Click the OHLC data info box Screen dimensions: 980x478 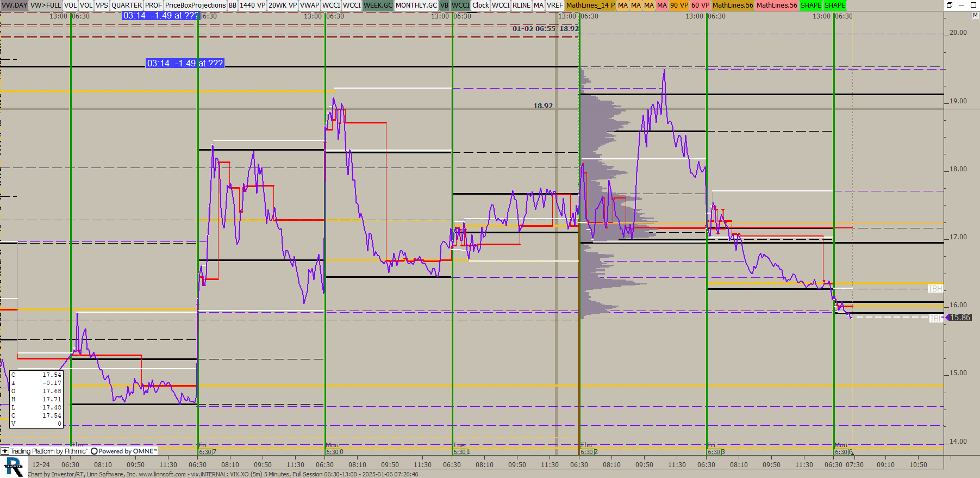point(36,399)
